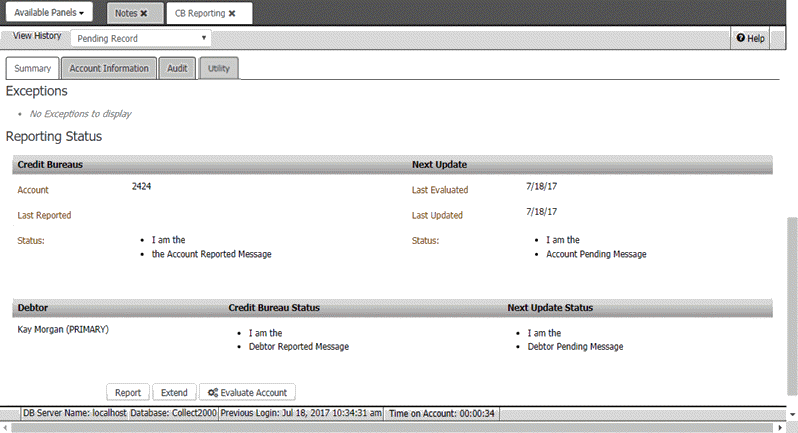Select debtor Kay Morgan (PRIMARY)
The height and width of the screenshot is (433, 798).
coord(63,329)
